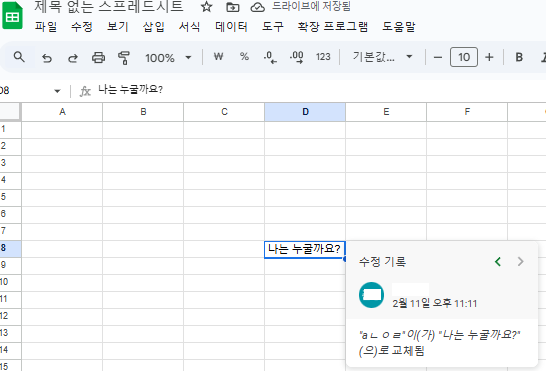Move spreadsheet to a folder icon
Viewport: 549px width, 371px height.
[232, 7]
